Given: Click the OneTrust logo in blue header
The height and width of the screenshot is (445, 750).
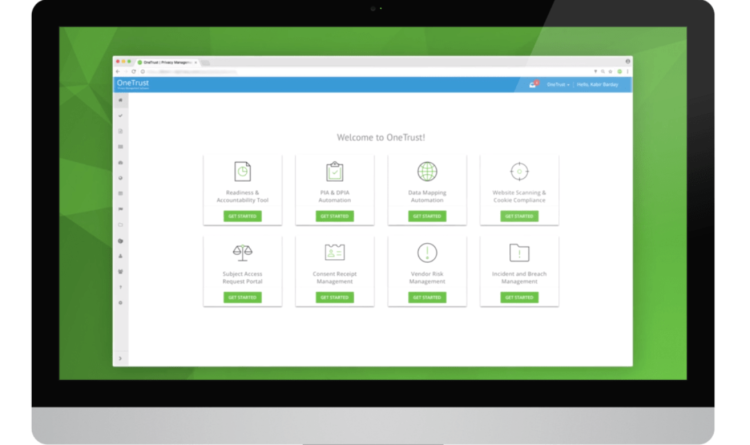Looking at the screenshot, I should (133, 84).
